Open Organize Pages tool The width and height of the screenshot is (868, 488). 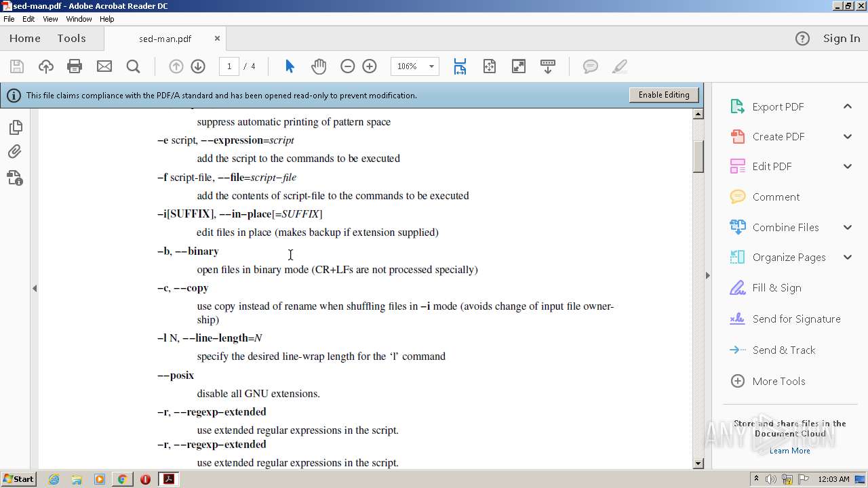(x=789, y=257)
